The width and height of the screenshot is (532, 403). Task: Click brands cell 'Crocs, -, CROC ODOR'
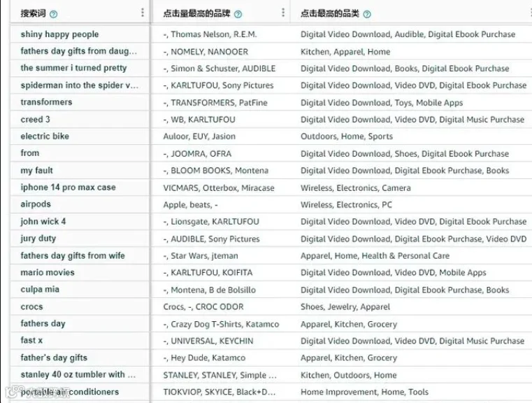pyautogui.click(x=203, y=307)
